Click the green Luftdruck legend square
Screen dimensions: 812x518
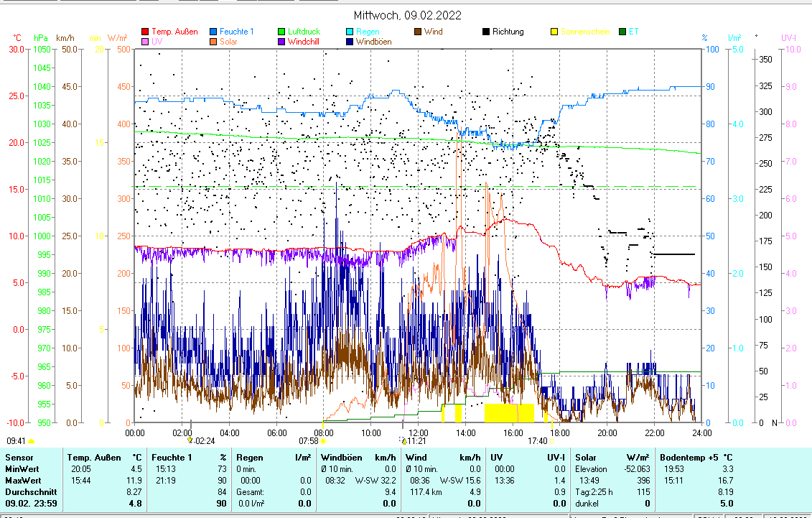pyautogui.click(x=281, y=32)
